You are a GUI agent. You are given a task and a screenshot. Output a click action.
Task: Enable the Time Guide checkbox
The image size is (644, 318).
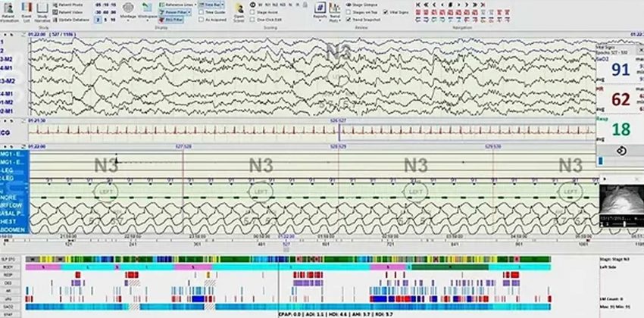pos(202,12)
